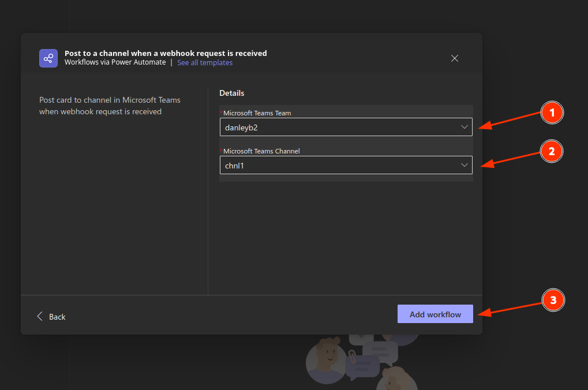
Task: Expand the Microsoft Teams Channel dropdown chevron
Action: (x=465, y=165)
